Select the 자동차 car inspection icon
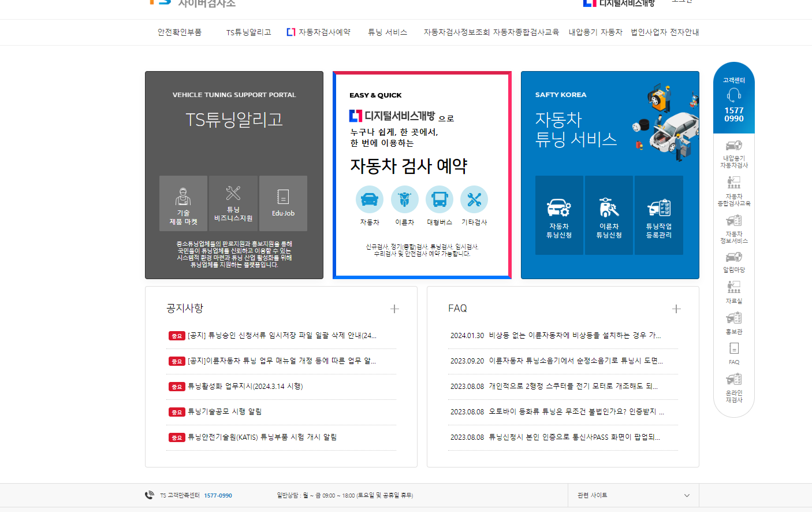Image resolution: width=812 pixels, height=512 pixels. tap(370, 199)
